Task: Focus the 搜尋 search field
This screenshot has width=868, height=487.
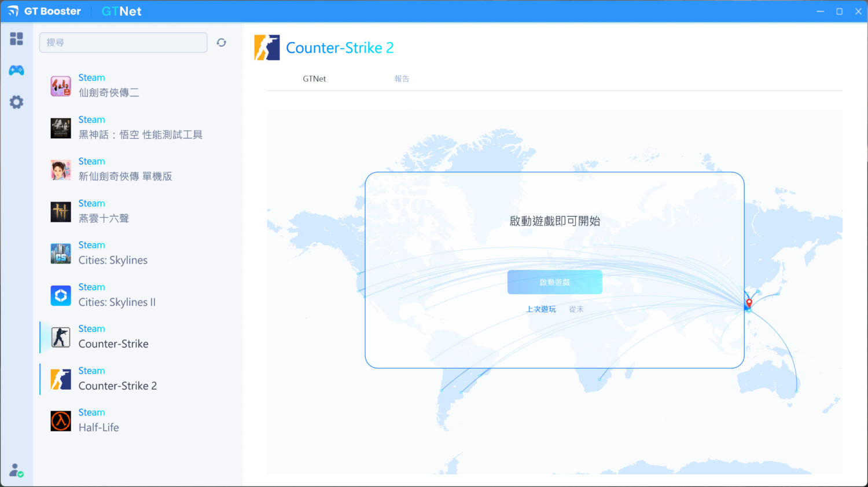Action: pyautogui.click(x=123, y=42)
